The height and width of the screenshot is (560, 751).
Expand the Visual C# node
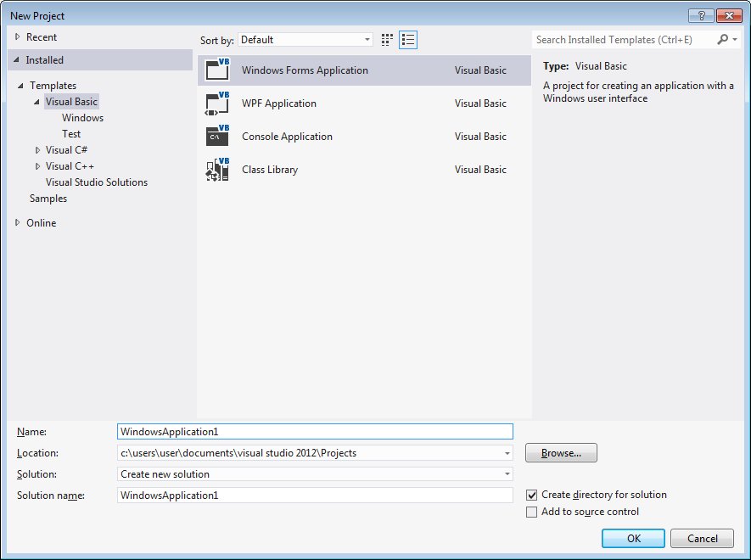[x=37, y=149]
